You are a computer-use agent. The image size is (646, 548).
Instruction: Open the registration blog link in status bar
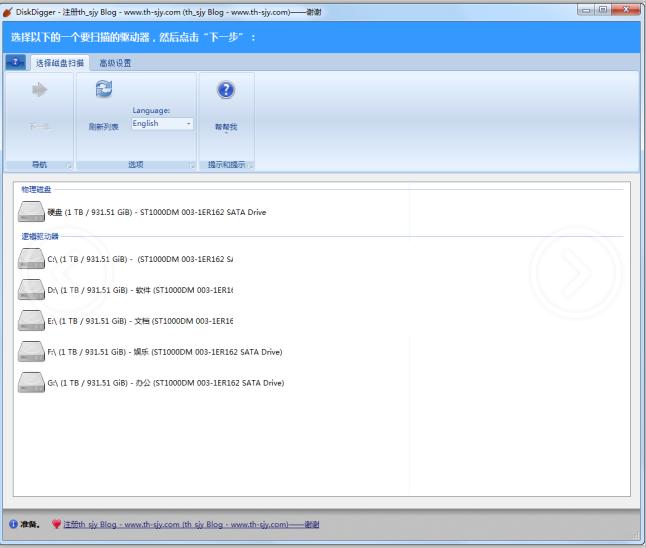coord(190,524)
